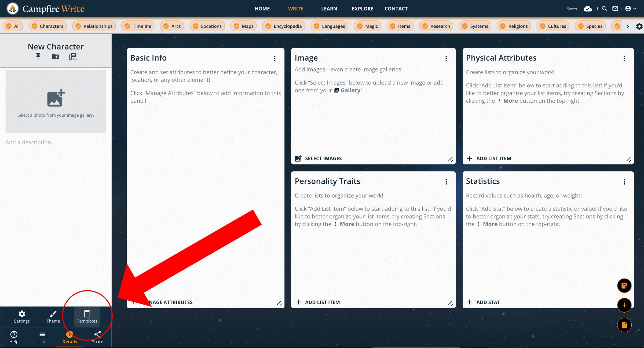Open Help in the bottom sidebar
This screenshot has width=644, height=348.
(x=14, y=337)
